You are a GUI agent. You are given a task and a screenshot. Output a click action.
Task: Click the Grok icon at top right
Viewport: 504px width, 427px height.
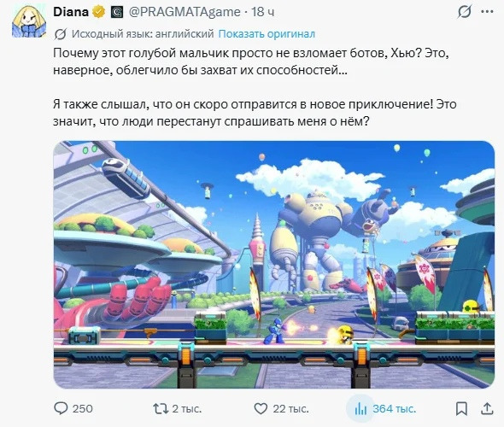pyautogui.click(x=464, y=12)
